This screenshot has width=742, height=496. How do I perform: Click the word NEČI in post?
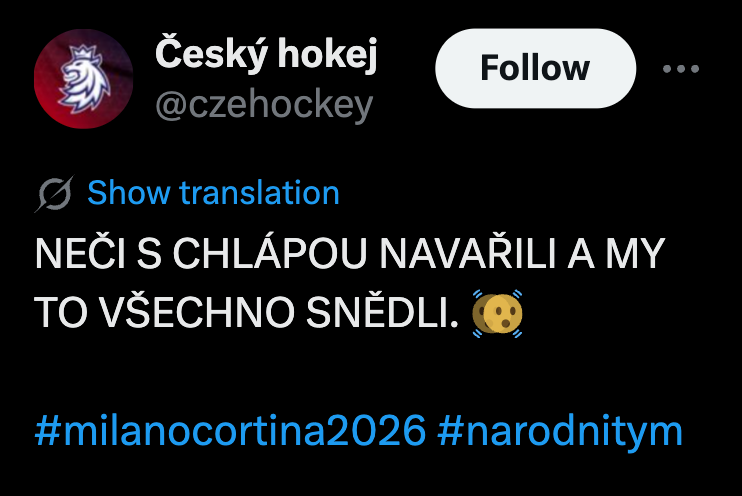click(80, 253)
